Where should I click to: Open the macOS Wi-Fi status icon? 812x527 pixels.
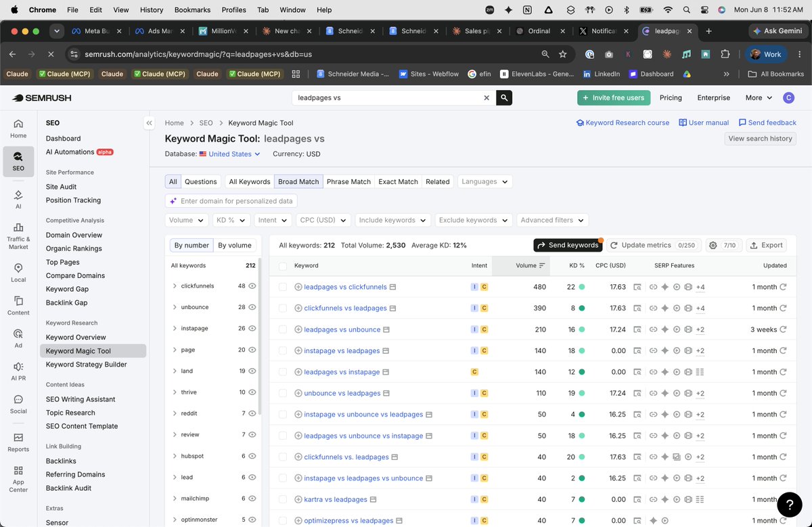point(669,10)
